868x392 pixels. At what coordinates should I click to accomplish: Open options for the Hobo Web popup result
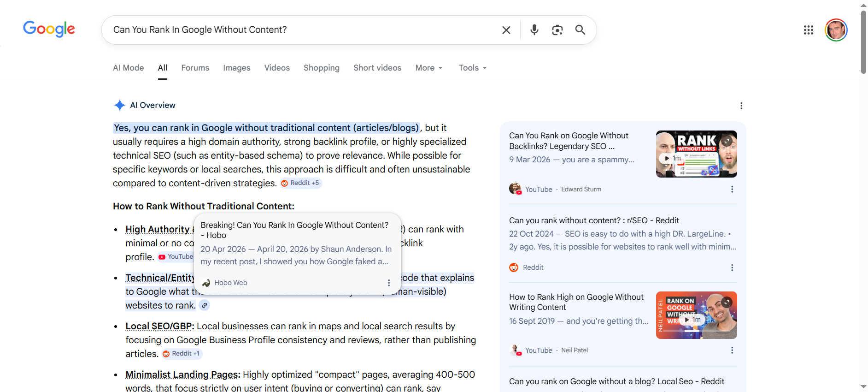[x=388, y=283]
